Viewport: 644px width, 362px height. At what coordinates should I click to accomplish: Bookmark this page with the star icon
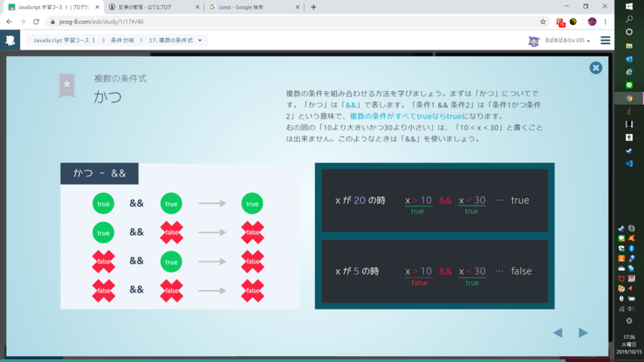[543, 22]
